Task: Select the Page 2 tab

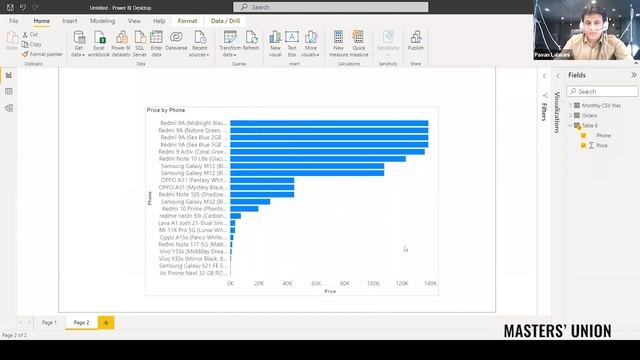Action: [81, 322]
